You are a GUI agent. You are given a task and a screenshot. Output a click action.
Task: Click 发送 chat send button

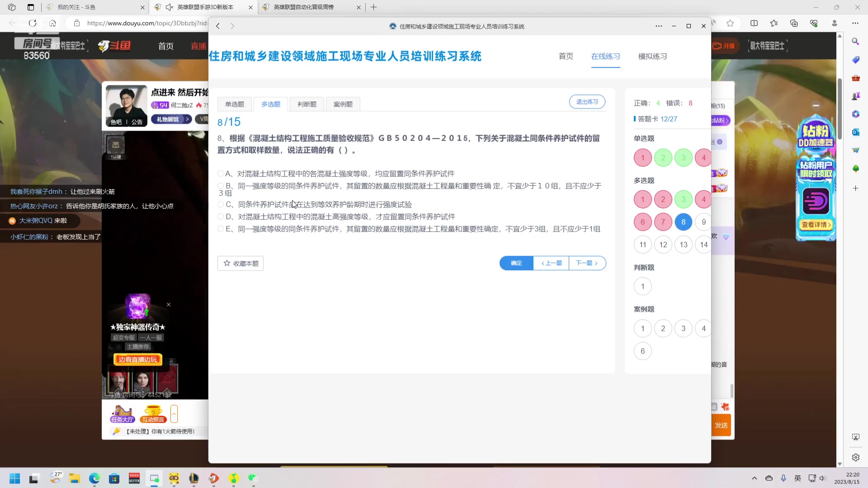tap(721, 425)
